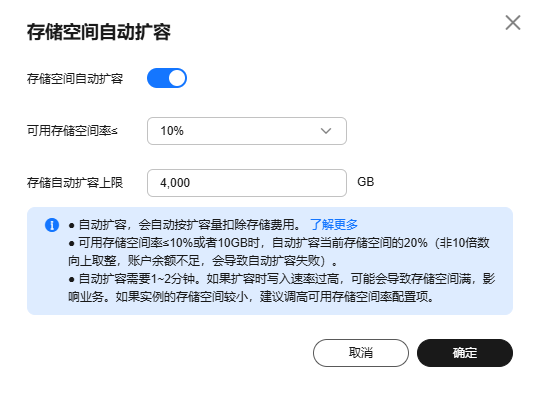Viewport: 541px width, 393px height.
Task: Close the 存储空间自动扩容 dialog with X icon
Action: coord(513,23)
